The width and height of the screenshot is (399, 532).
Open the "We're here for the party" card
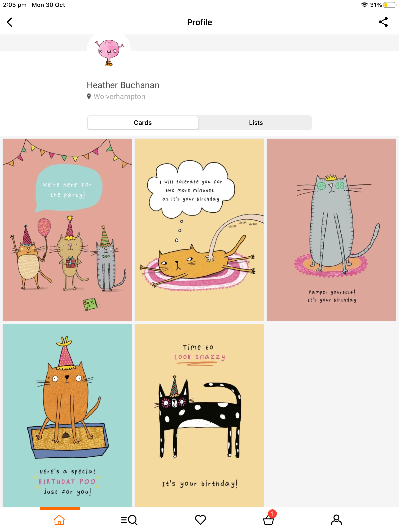(67, 230)
